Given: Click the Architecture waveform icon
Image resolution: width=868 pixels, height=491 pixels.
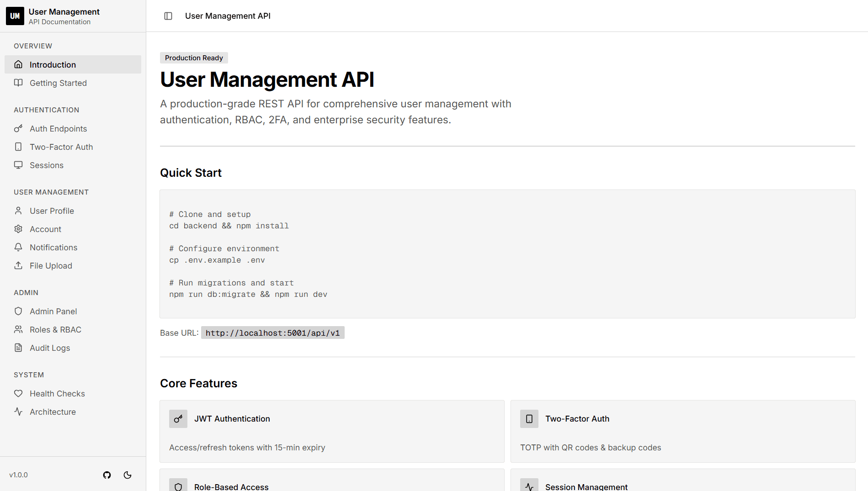Looking at the screenshot, I should click(x=18, y=412).
